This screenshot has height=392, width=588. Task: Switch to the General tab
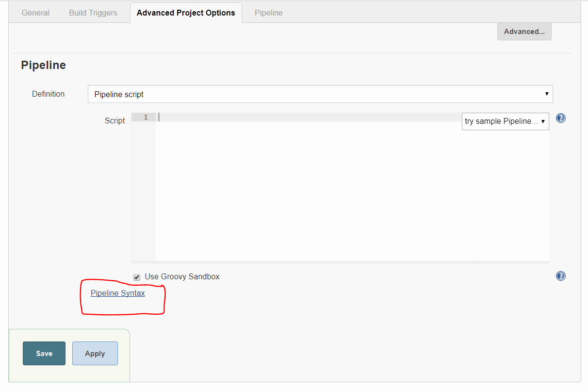[35, 13]
